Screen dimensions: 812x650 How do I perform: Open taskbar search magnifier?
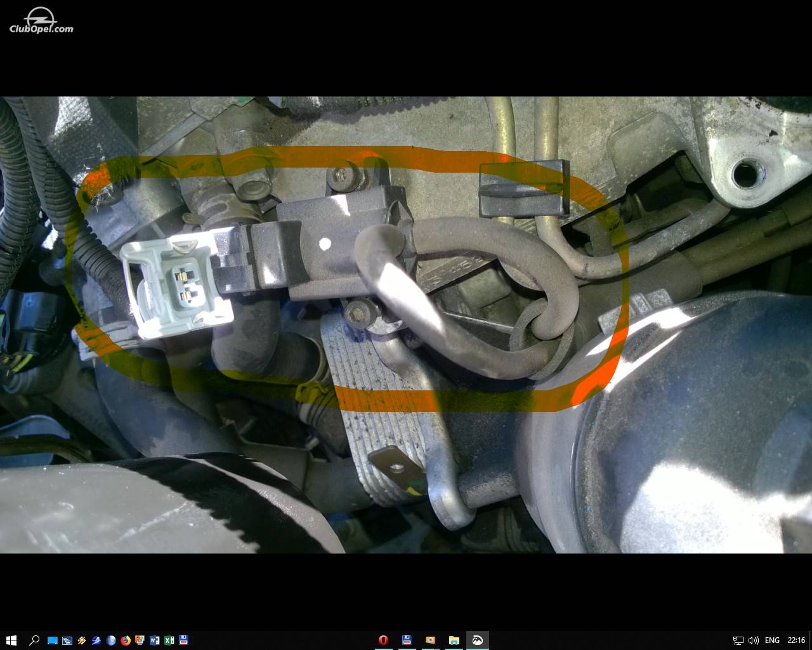34,640
